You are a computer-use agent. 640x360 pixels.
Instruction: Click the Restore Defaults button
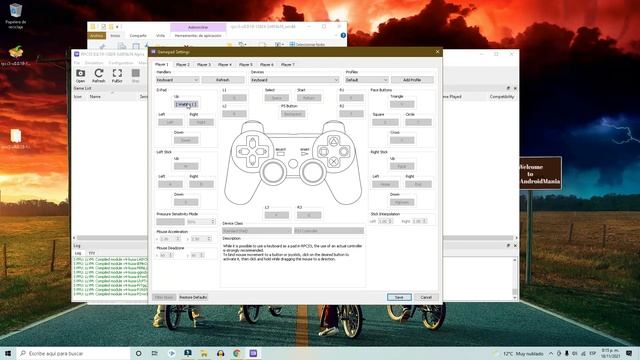click(x=193, y=297)
